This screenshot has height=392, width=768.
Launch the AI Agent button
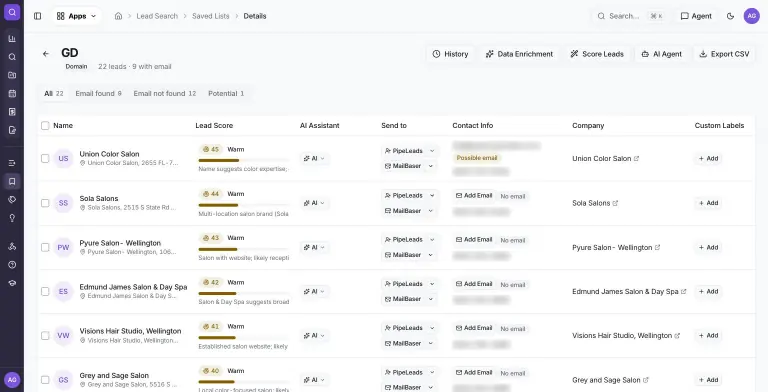coord(662,54)
